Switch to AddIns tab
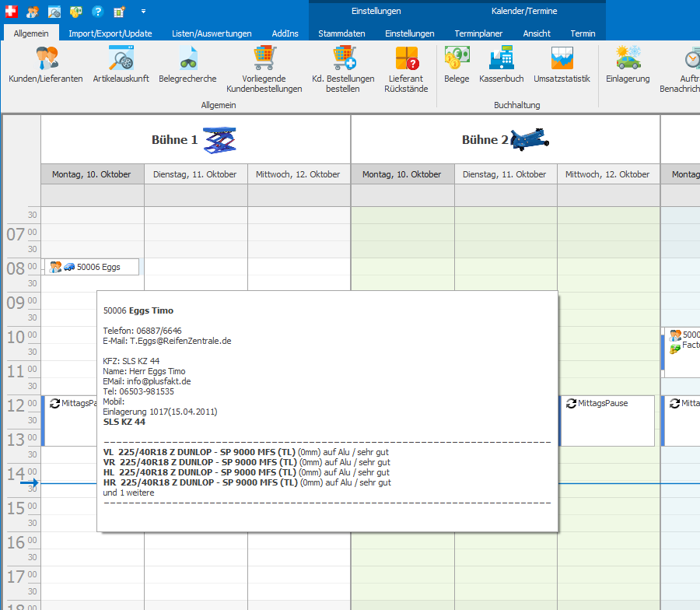Viewport: 700px width, 610px height. click(285, 33)
